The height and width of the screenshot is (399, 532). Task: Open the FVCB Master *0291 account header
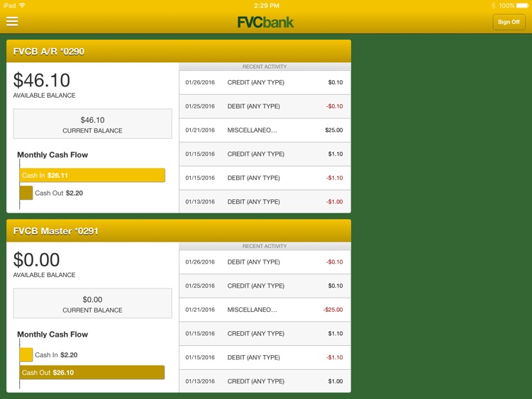[179, 231]
